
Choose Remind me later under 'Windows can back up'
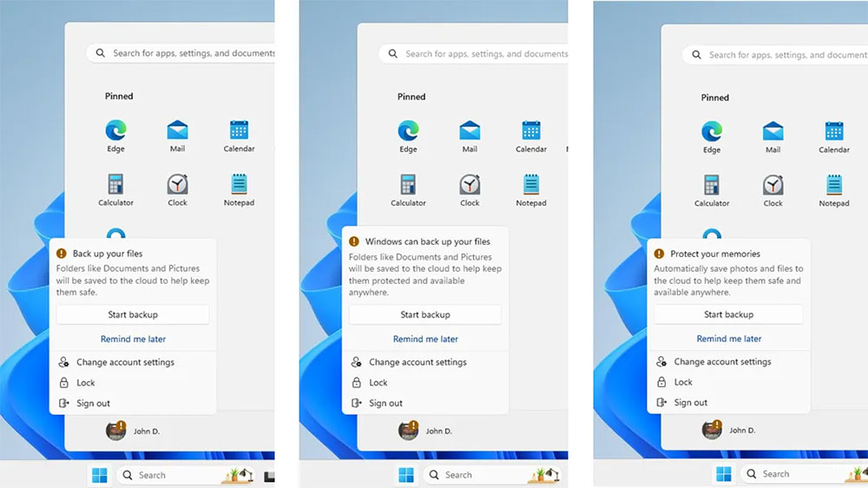coord(425,339)
